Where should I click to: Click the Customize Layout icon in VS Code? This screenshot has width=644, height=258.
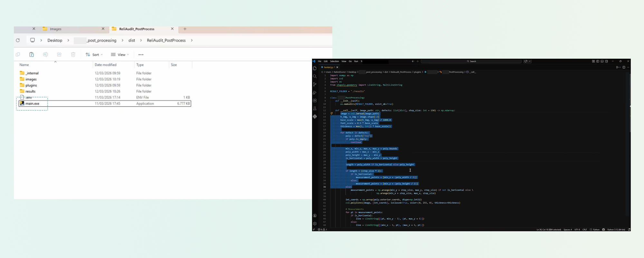coord(593,61)
